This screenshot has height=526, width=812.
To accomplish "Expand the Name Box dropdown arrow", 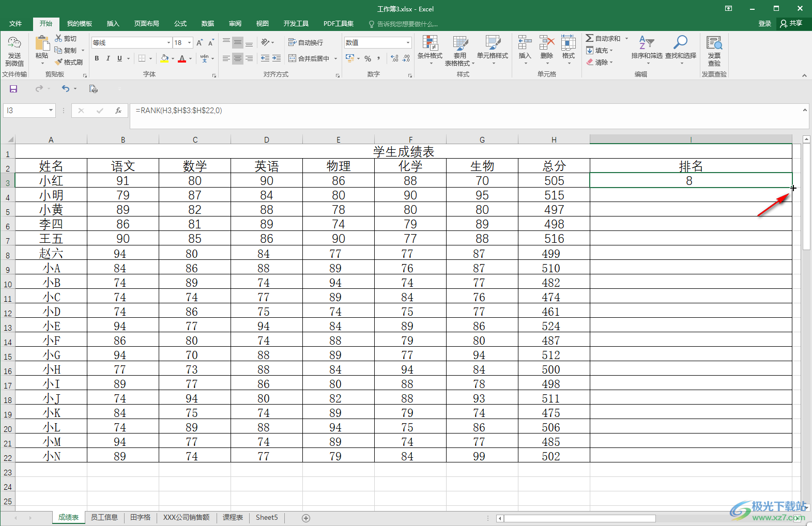I will coord(51,110).
